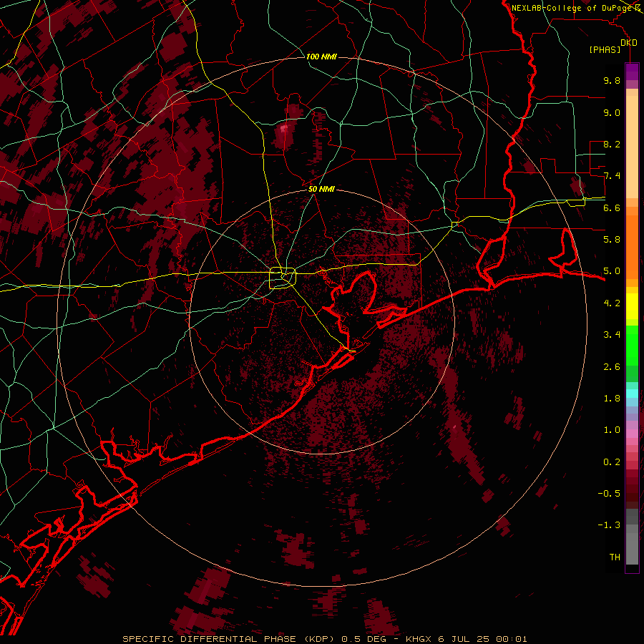This screenshot has height=644, width=644.
Task: Select the -1.3 value on the color scale
Action: pyautogui.click(x=609, y=525)
